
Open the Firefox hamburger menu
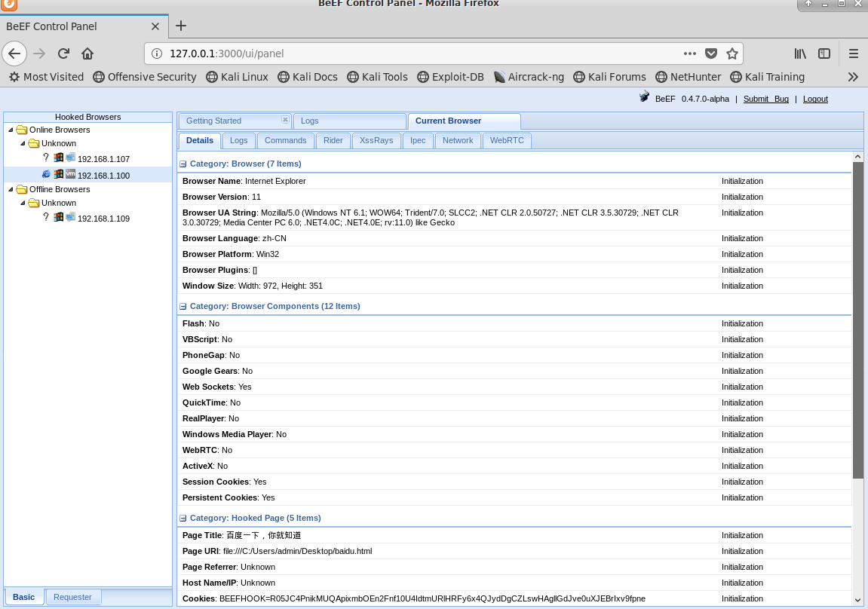coord(854,54)
